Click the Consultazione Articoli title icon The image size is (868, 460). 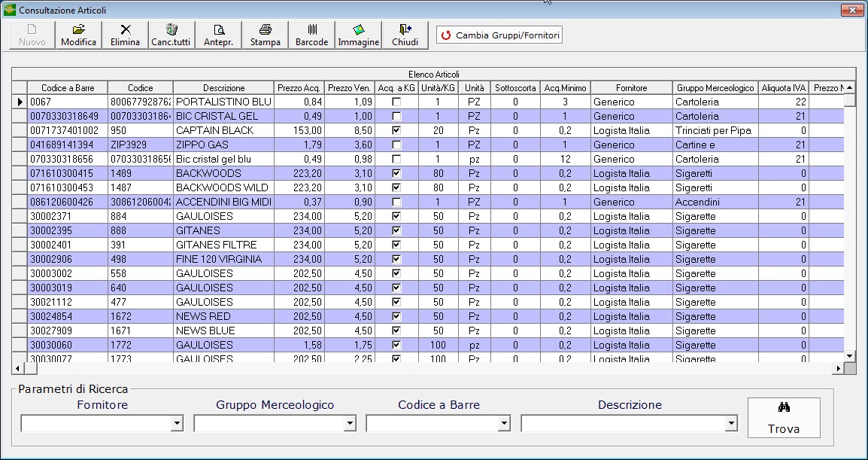[10, 10]
